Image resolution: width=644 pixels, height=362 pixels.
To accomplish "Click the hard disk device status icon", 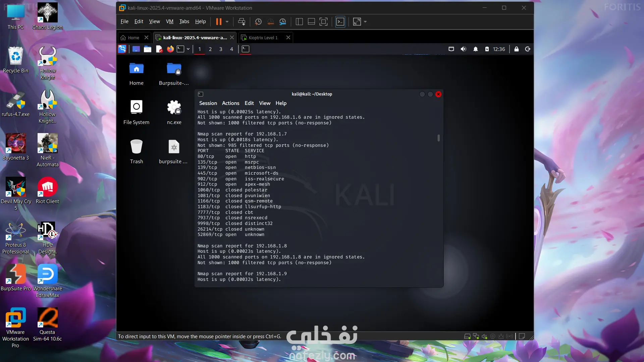I will 467,337.
